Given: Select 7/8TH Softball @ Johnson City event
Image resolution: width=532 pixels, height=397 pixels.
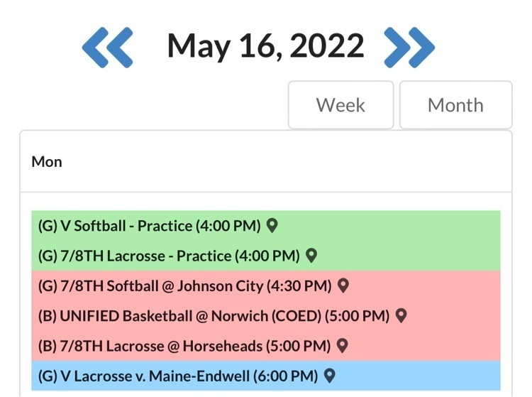Looking at the screenshot, I should point(186,285).
